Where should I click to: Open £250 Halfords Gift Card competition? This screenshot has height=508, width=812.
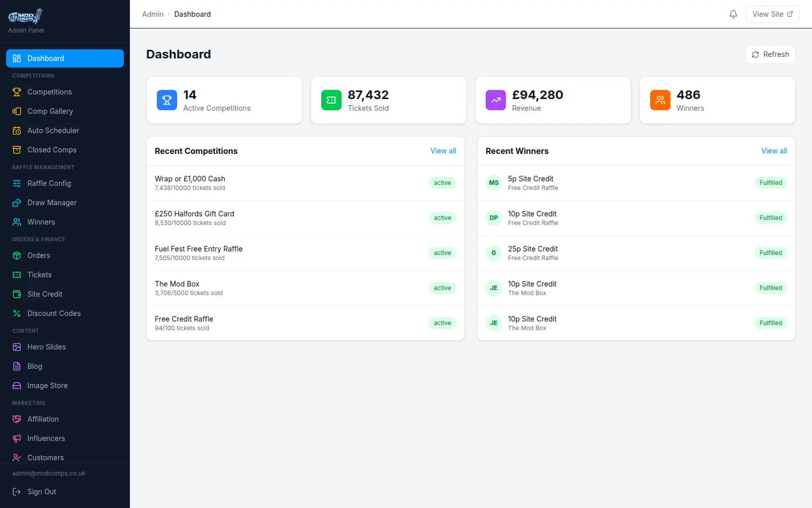point(306,218)
